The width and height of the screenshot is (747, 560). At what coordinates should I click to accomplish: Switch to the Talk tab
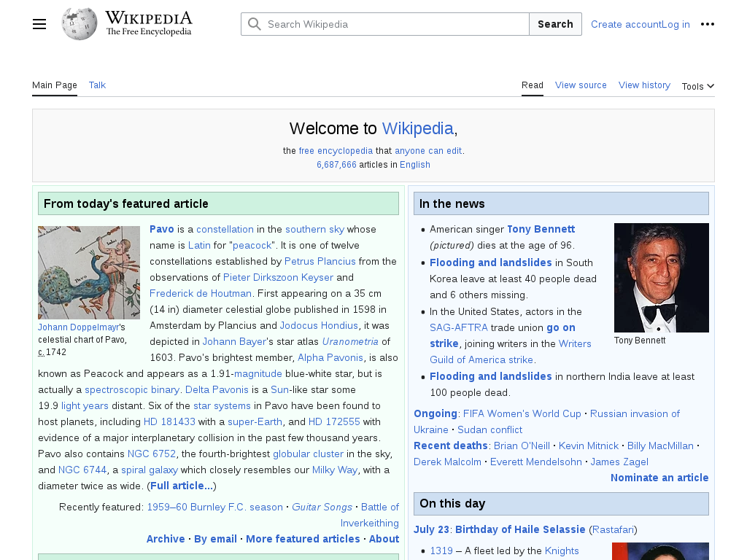pos(97,85)
